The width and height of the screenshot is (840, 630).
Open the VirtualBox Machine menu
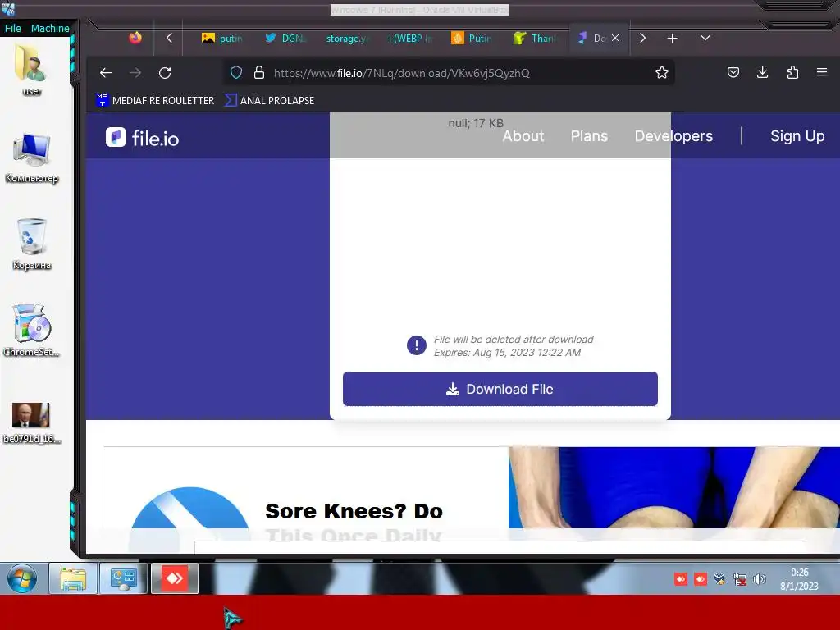pyautogui.click(x=50, y=29)
